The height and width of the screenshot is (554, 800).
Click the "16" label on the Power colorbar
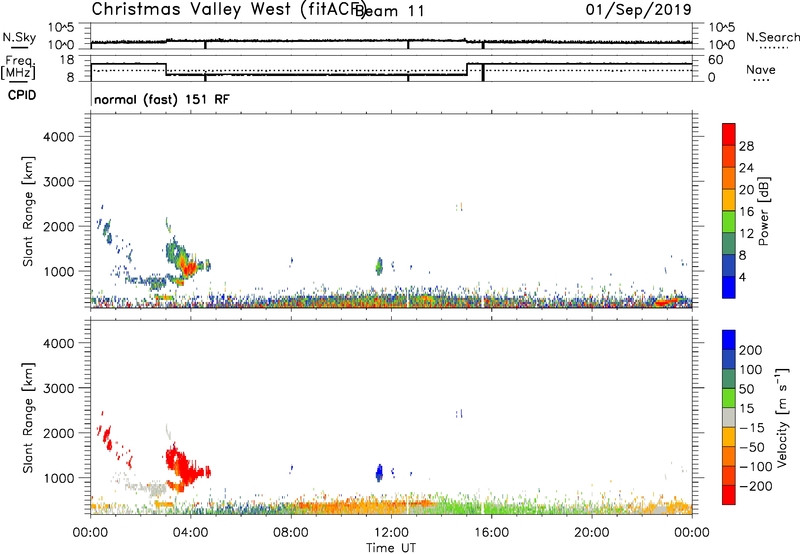pos(746,212)
